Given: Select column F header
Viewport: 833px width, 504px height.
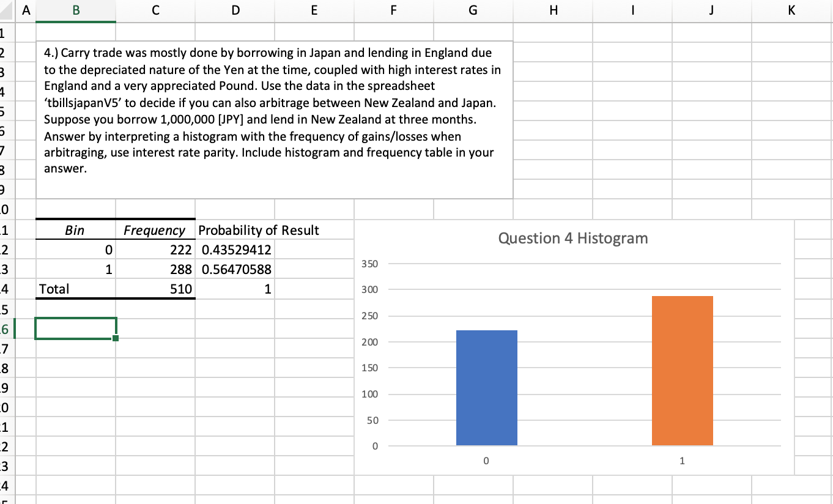Looking at the screenshot, I should [394, 11].
